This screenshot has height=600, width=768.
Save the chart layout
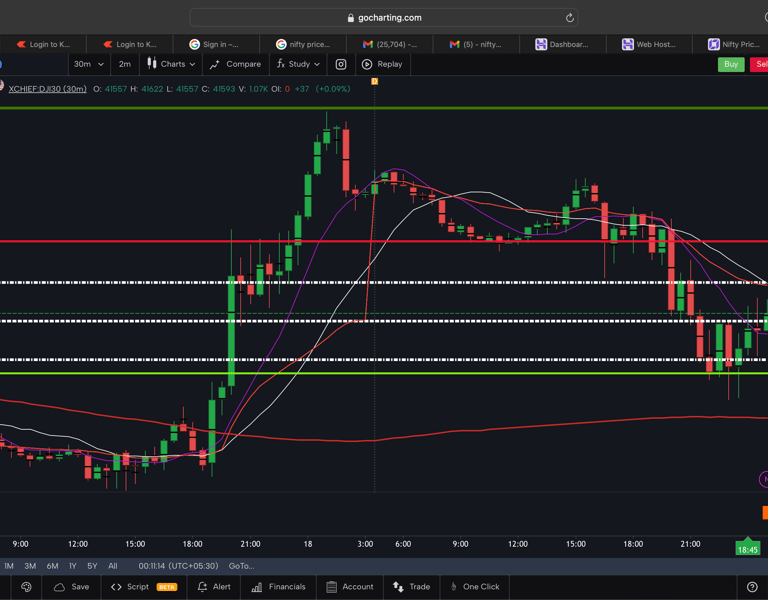point(71,587)
